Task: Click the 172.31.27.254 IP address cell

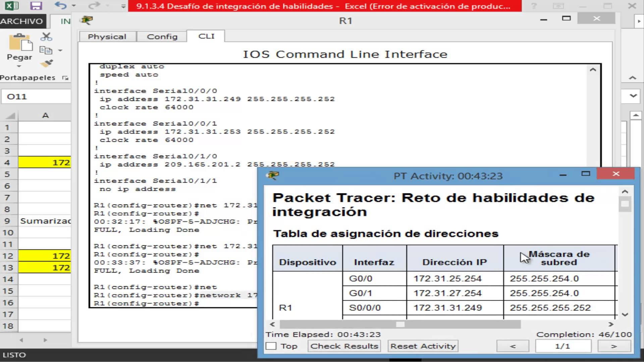Action: 455,293
